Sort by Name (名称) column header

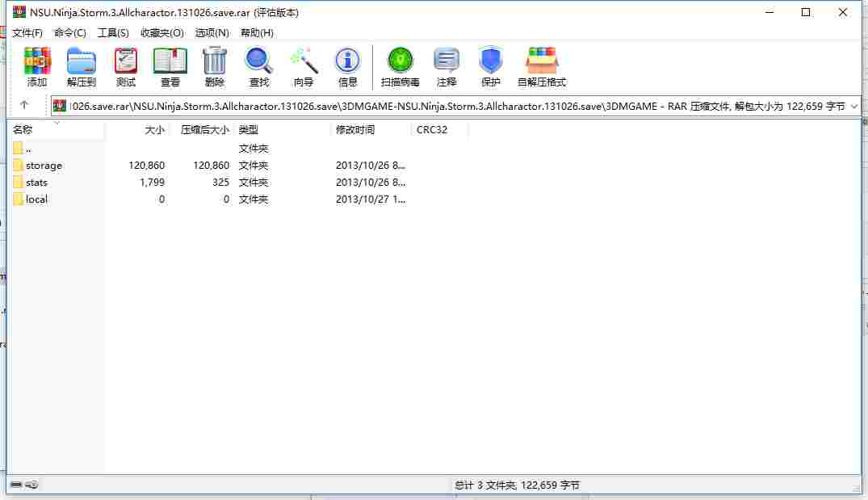(x=57, y=129)
